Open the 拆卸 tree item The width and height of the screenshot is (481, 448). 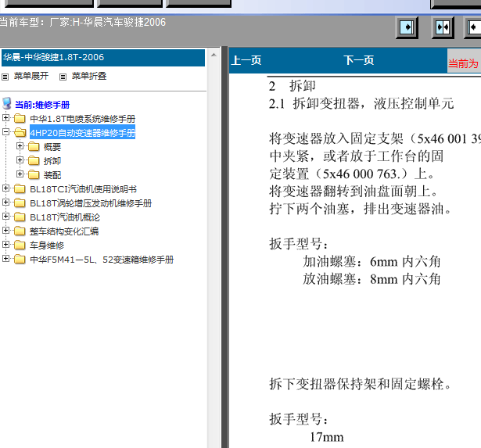tap(52, 161)
